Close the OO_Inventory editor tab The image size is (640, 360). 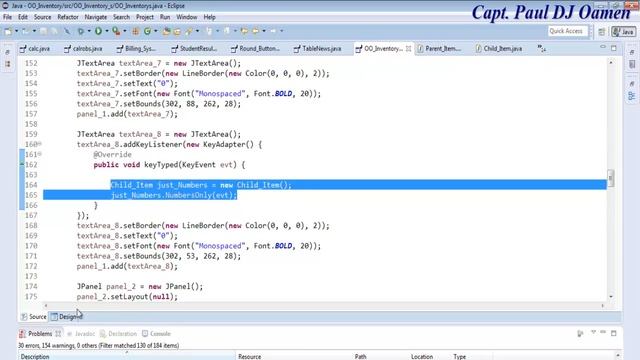pyautogui.click(x=408, y=49)
